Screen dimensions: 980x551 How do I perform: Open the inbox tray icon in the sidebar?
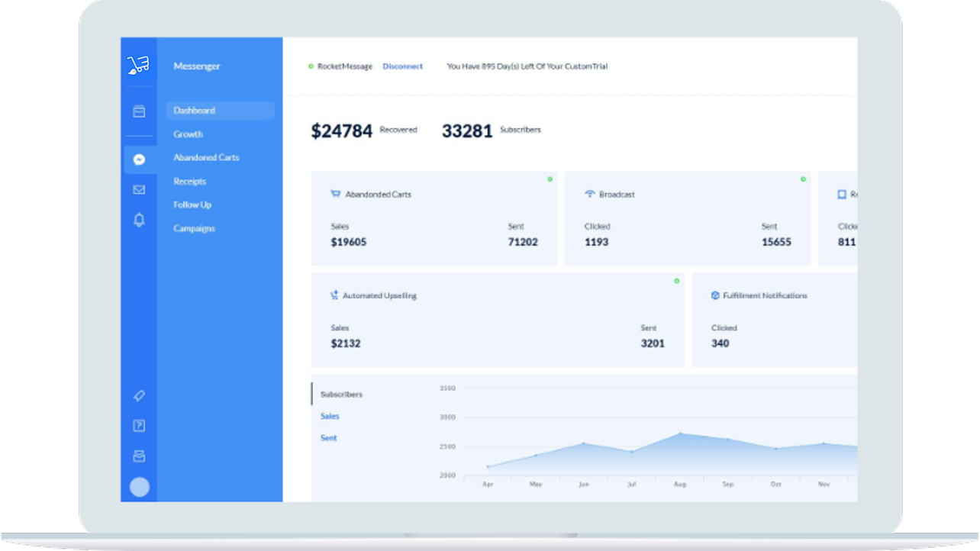click(139, 456)
